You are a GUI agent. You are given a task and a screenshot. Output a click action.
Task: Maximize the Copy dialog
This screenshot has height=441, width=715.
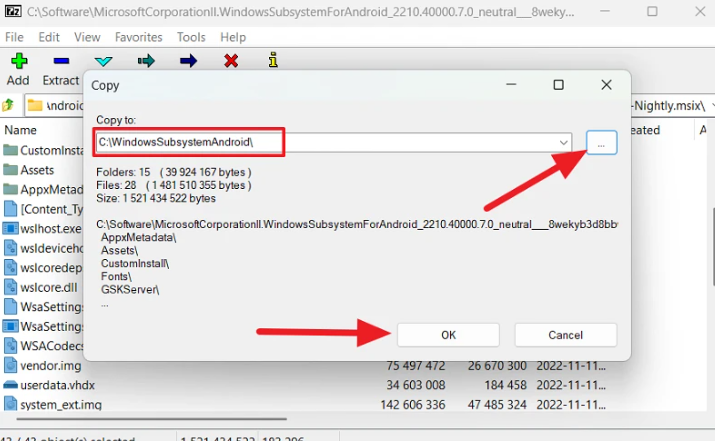click(559, 85)
